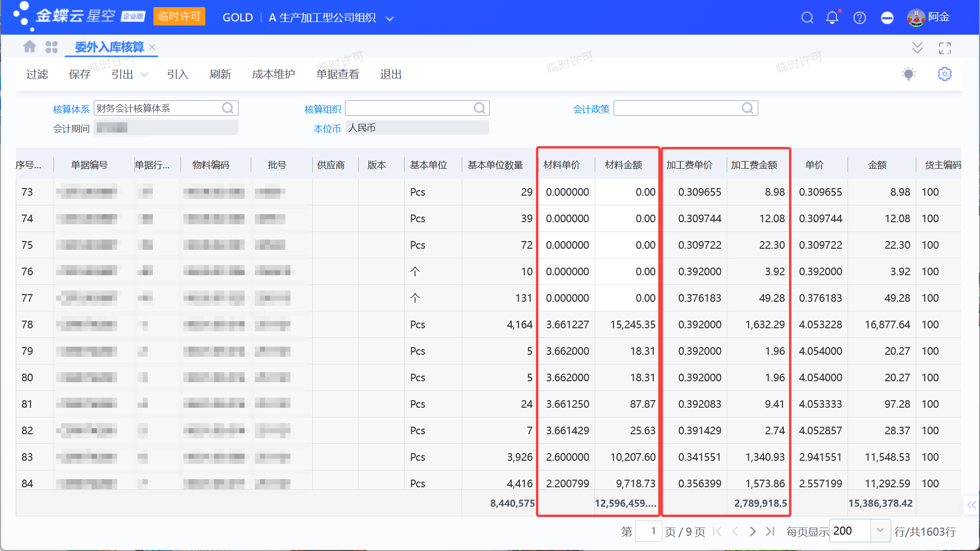Click the 成本维护 button

273,74
